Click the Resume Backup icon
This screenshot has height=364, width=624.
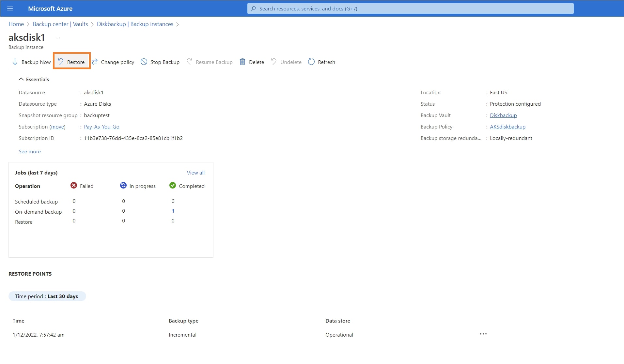coord(189,62)
